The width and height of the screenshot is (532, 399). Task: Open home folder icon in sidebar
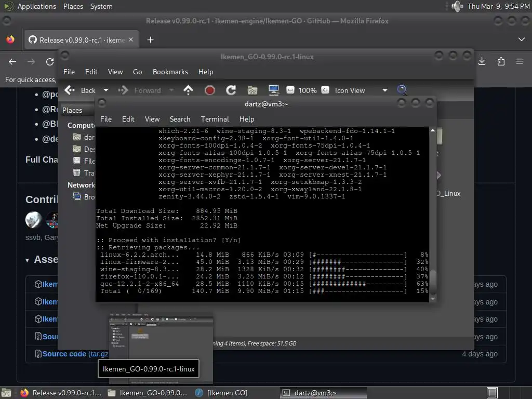77,137
